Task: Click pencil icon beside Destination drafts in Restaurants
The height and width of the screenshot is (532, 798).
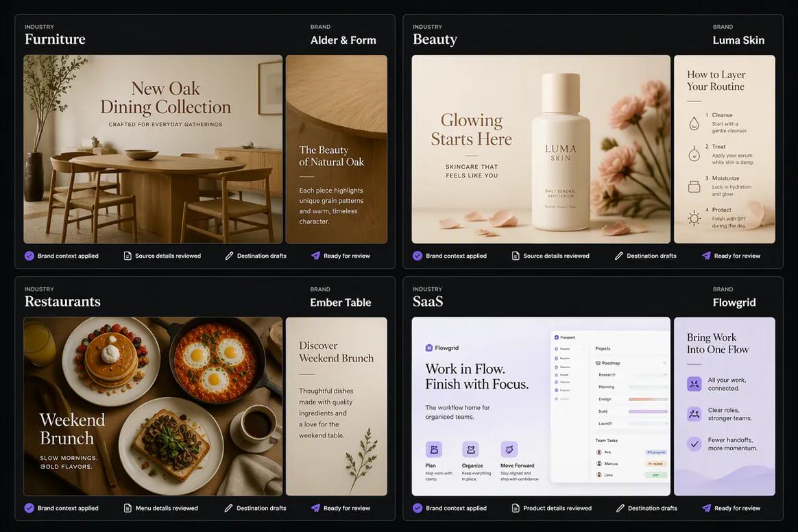Action: coord(228,507)
